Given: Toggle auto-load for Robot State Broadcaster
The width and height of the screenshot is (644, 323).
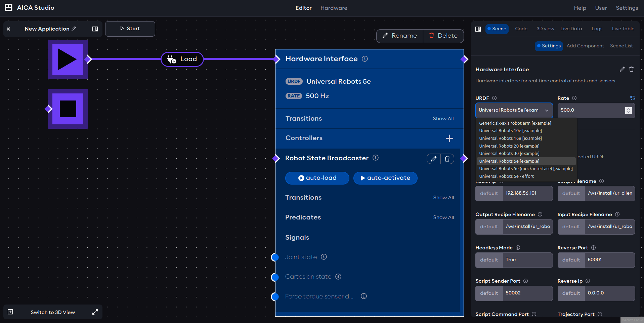Looking at the screenshot, I should click(x=317, y=178).
